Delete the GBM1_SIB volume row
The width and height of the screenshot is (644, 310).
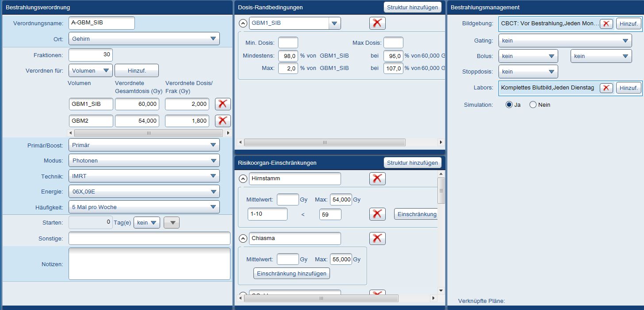223,104
